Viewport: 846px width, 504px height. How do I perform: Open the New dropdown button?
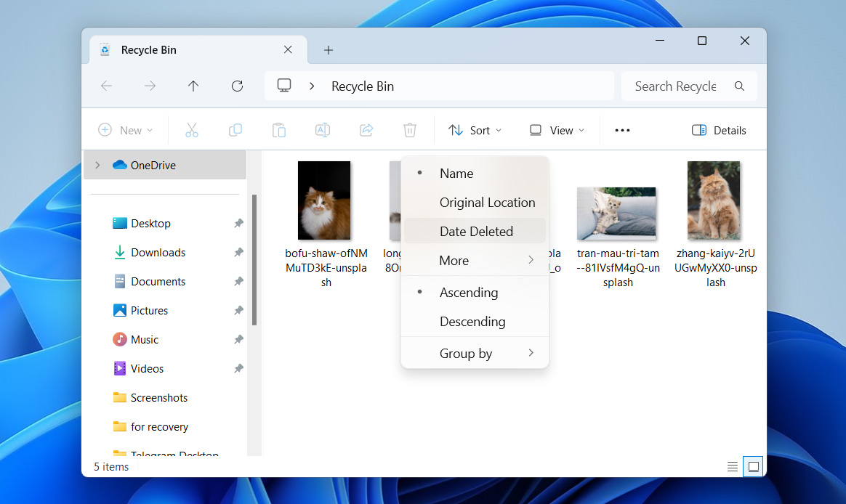click(x=125, y=130)
